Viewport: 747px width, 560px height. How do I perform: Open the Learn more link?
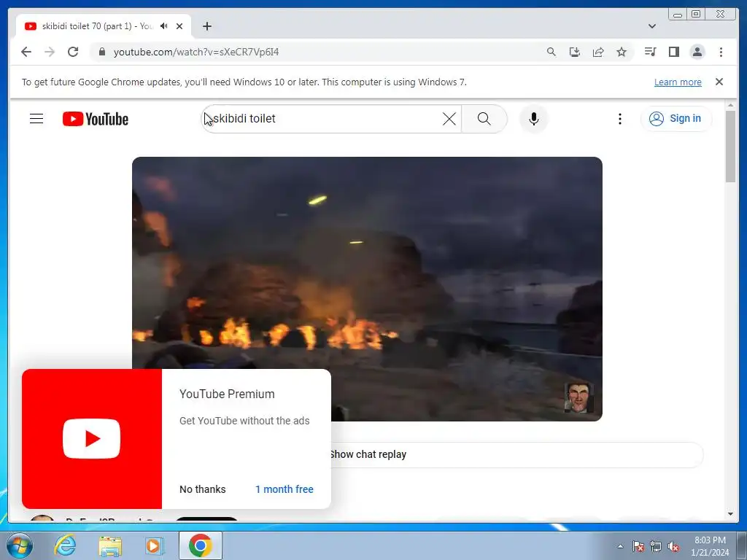[x=678, y=82]
